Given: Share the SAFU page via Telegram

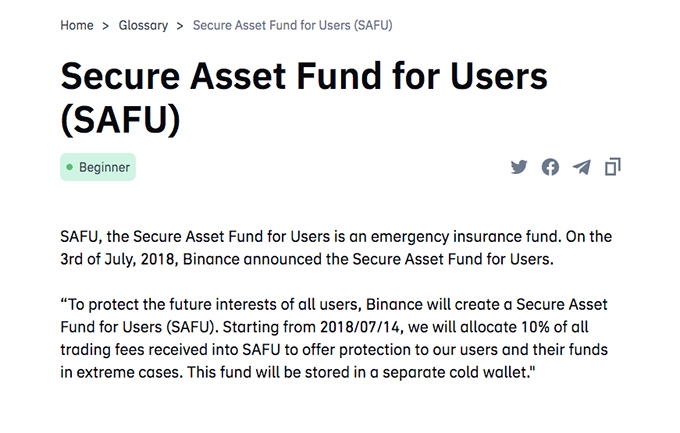Looking at the screenshot, I should [581, 167].
